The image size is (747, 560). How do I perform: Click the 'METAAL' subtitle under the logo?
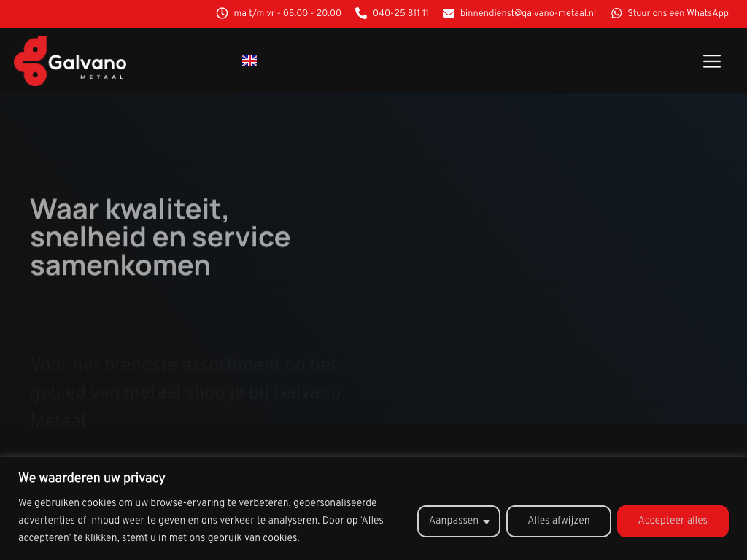pyautogui.click(x=103, y=77)
